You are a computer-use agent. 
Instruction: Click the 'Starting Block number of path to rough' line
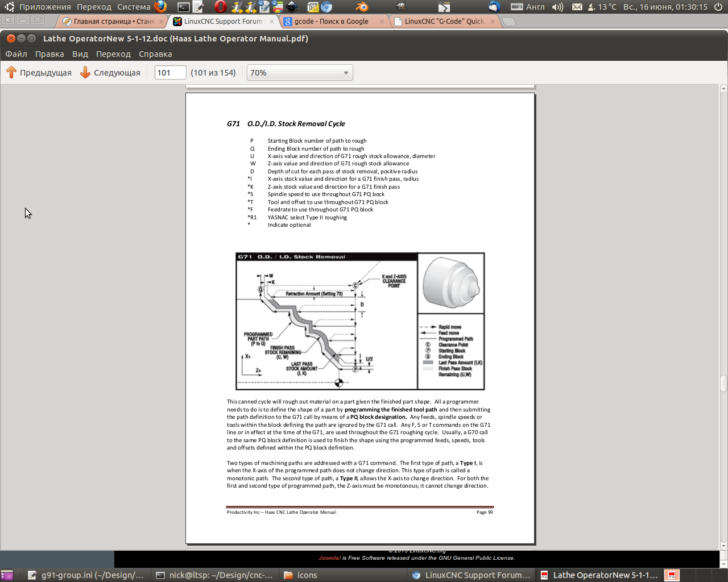point(317,140)
